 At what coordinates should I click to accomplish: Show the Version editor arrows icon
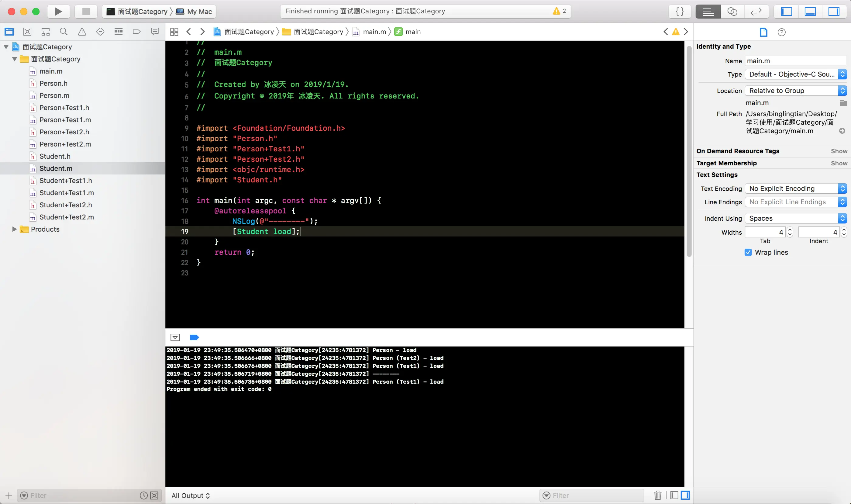coord(756,12)
